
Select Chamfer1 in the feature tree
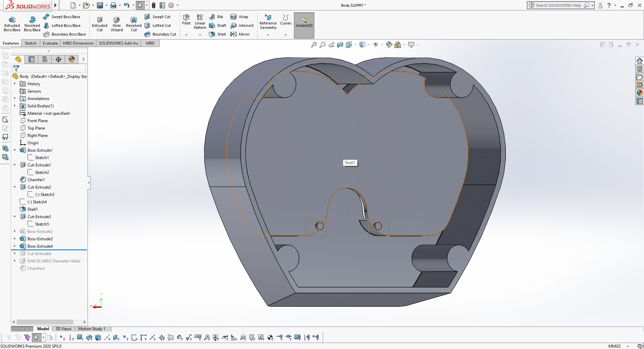point(36,180)
